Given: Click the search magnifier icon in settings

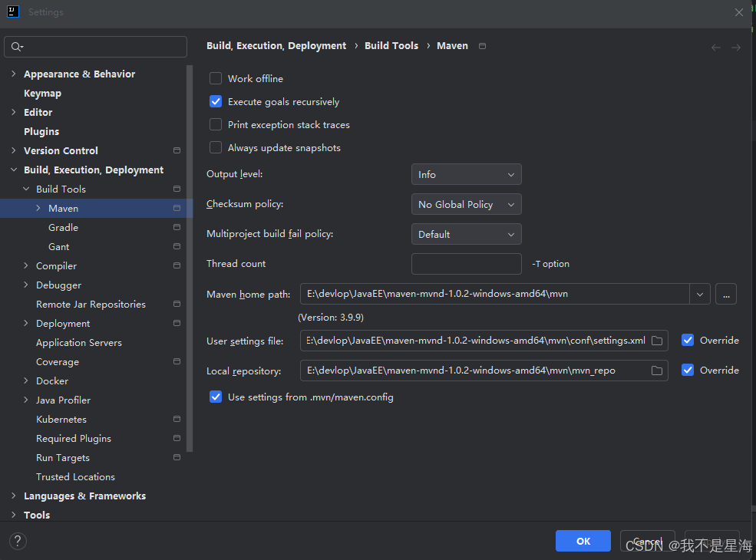Looking at the screenshot, I should click(16, 47).
